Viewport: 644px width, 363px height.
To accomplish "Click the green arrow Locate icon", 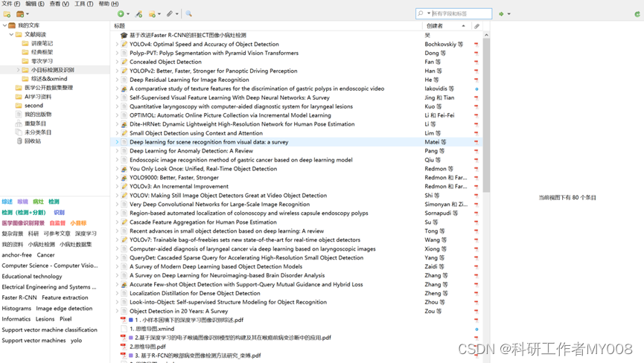I will coord(501,14).
